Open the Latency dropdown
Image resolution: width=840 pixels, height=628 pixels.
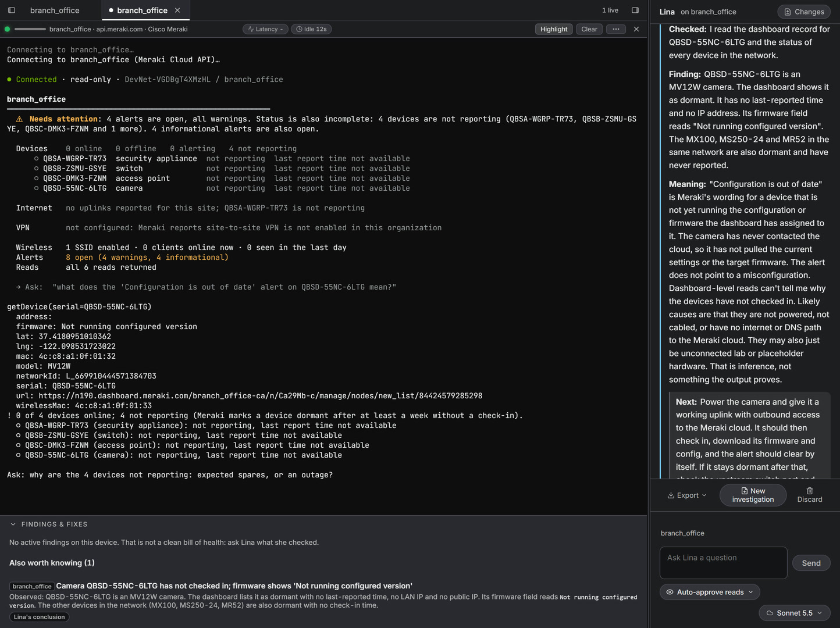click(265, 29)
